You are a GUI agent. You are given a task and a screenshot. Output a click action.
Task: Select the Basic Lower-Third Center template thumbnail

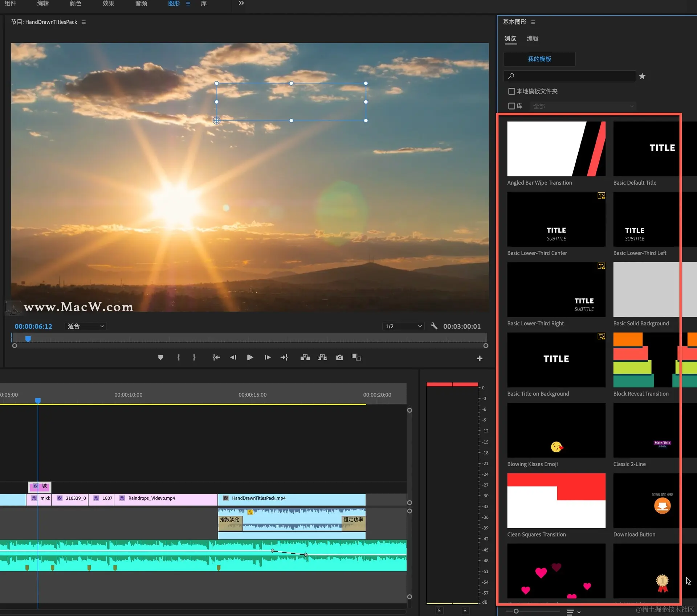coord(556,219)
